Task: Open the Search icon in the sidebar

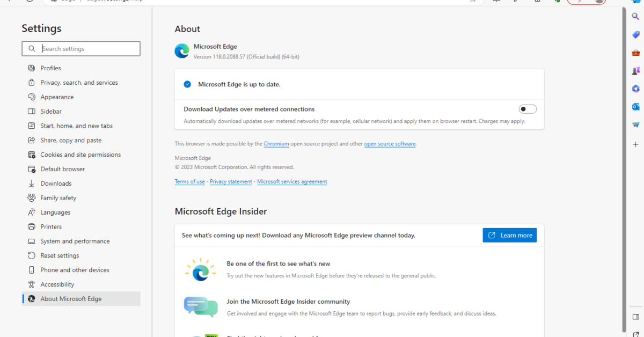Action: [x=635, y=16]
